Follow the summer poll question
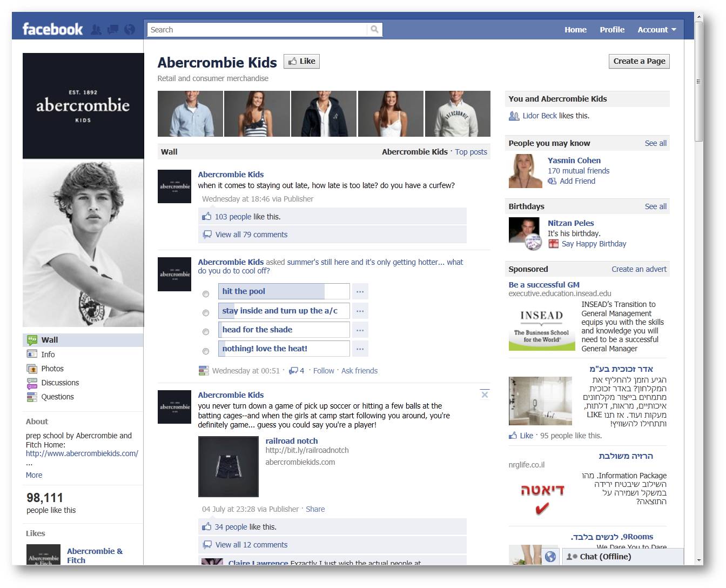 (x=324, y=371)
